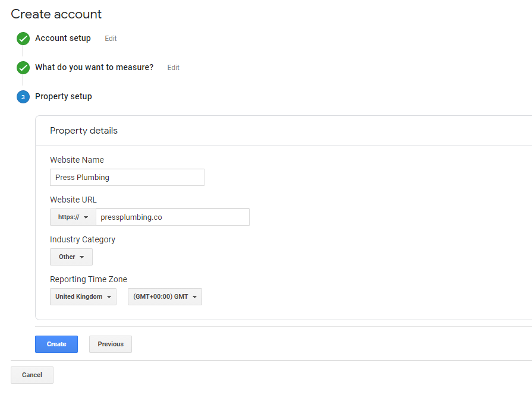Click the Website URL field with pressplumbing.co

coord(173,217)
